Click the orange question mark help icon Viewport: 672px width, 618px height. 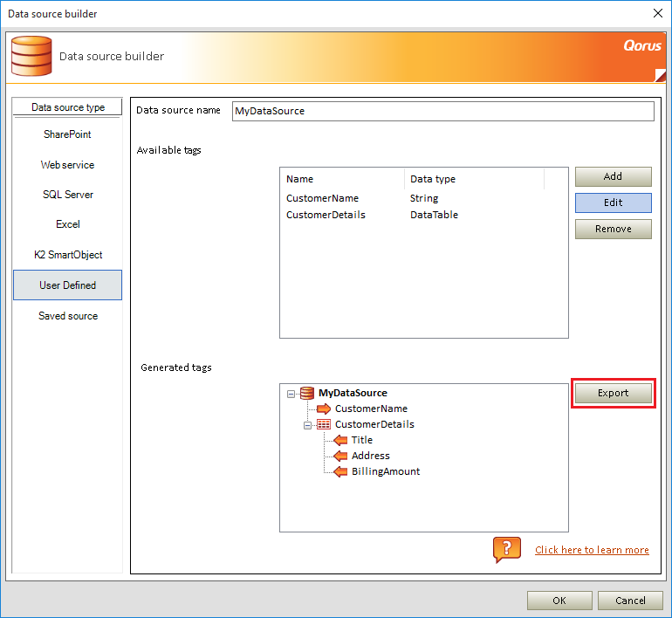506,549
